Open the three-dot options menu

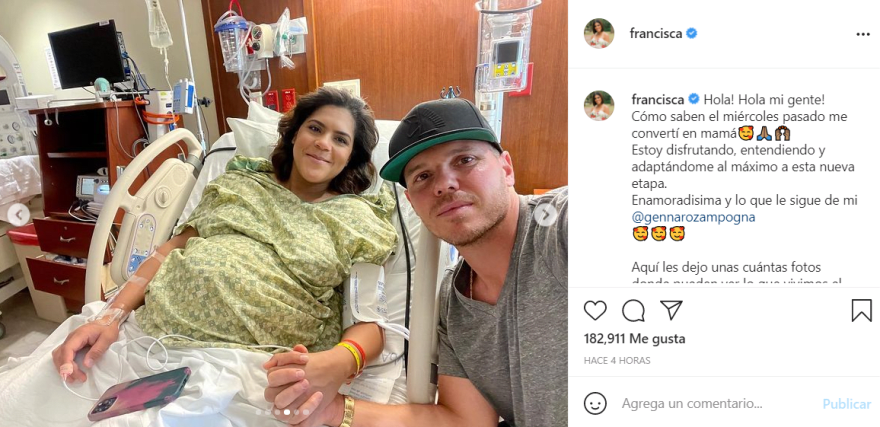click(x=863, y=34)
